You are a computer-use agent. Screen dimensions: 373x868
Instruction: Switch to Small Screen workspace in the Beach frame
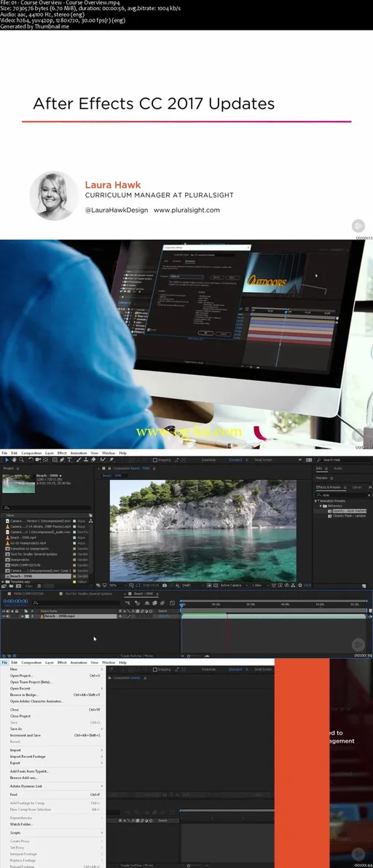[263, 459]
